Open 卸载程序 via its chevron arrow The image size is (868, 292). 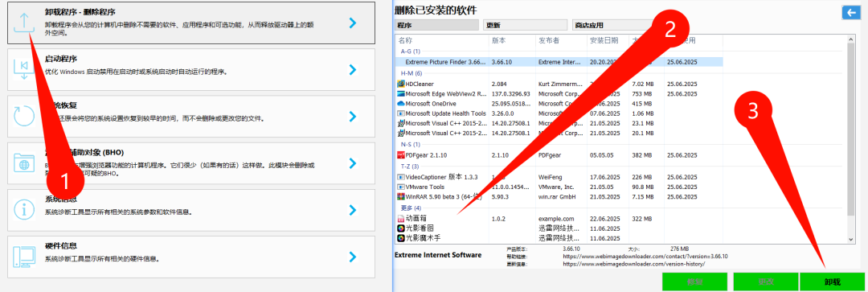pyautogui.click(x=353, y=23)
